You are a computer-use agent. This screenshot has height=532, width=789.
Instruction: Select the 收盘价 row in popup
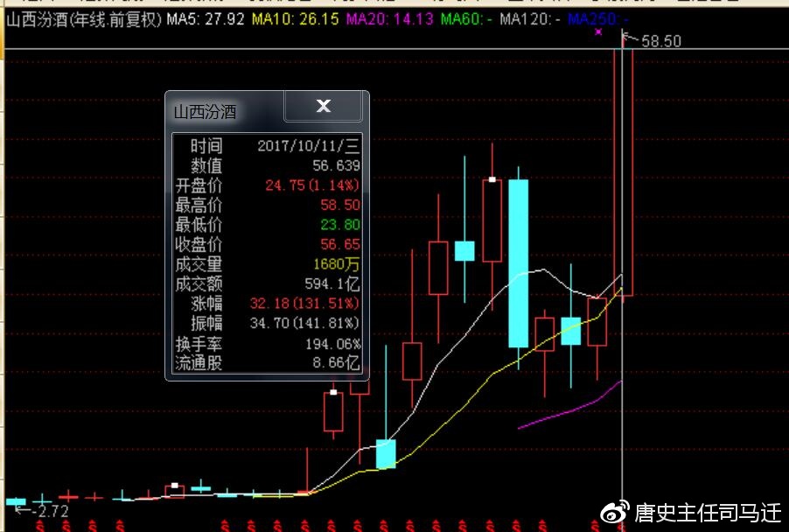point(267,244)
